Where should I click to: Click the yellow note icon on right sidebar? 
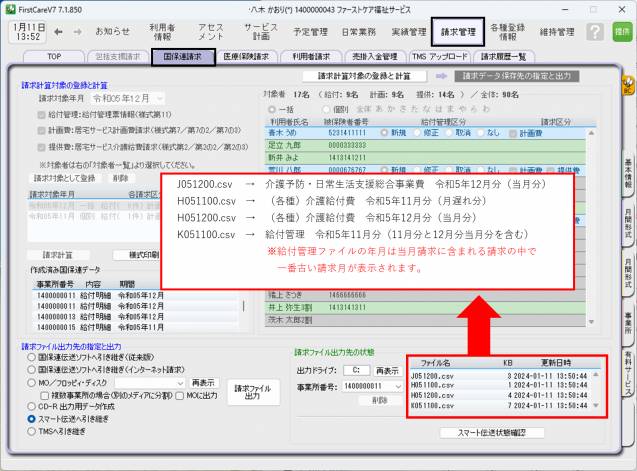pyautogui.click(x=628, y=89)
